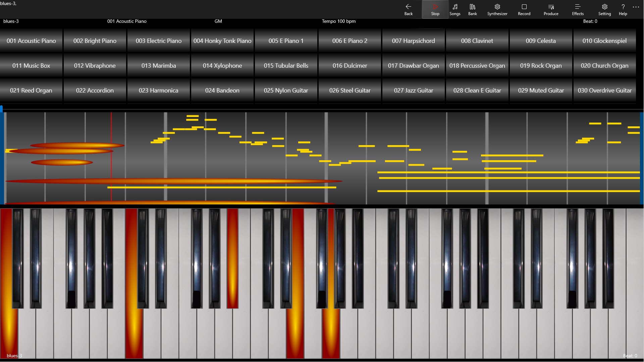The width and height of the screenshot is (644, 362).
Task: Switch to the 014 Xylophone sound
Action: [222, 65]
